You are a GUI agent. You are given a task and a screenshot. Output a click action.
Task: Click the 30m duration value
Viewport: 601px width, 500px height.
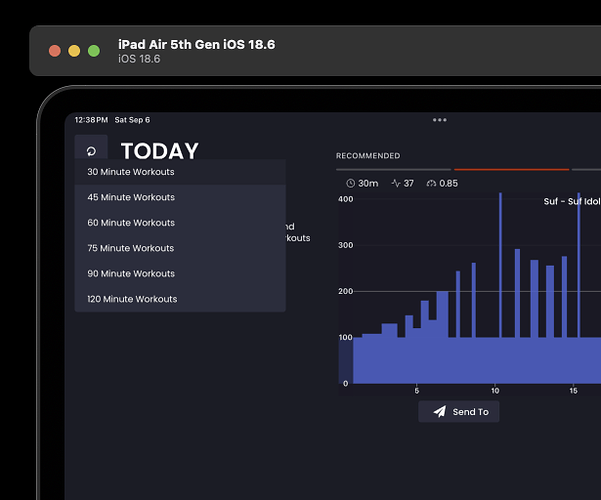(x=368, y=183)
